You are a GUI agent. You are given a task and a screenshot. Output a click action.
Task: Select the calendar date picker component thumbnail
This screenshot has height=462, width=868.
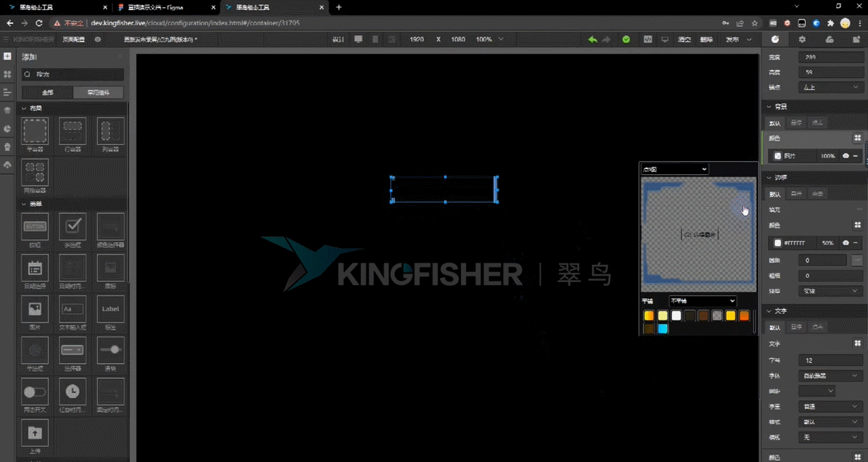[x=35, y=268]
